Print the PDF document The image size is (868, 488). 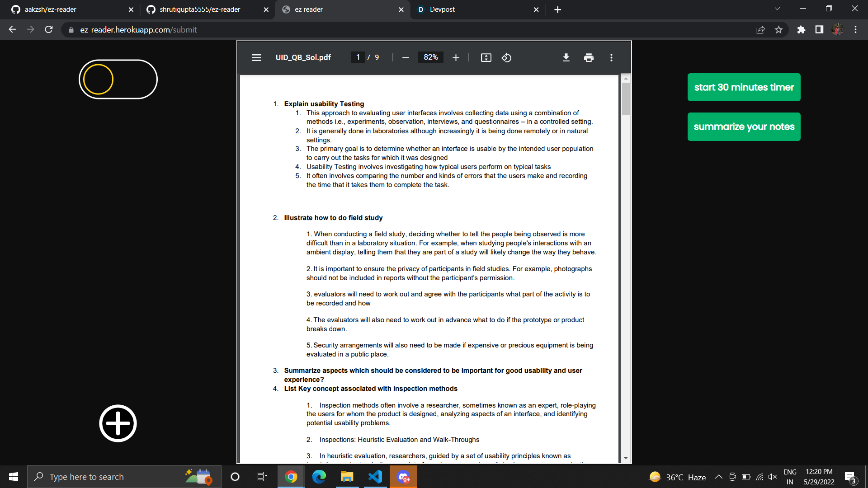pyautogui.click(x=589, y=57)
